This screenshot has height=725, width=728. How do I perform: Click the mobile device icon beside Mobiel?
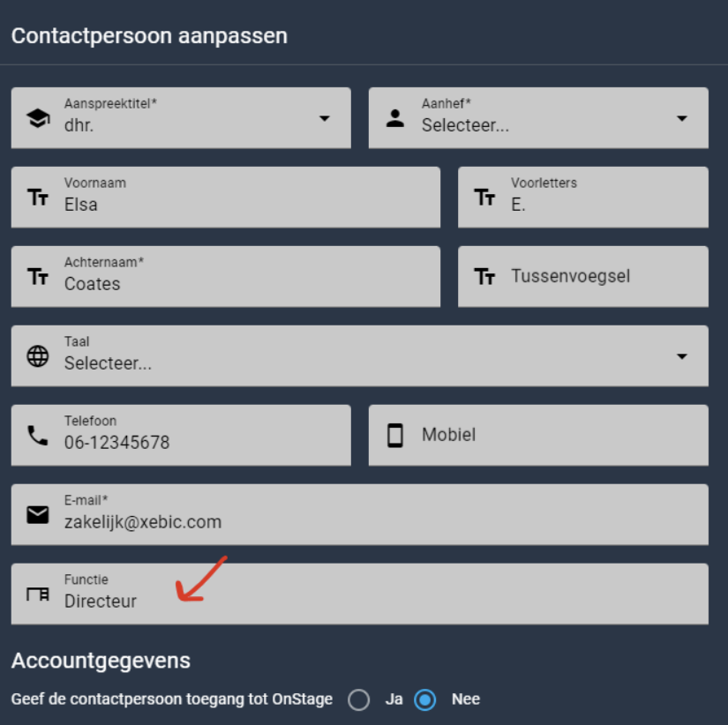click(x=395, y=436)
